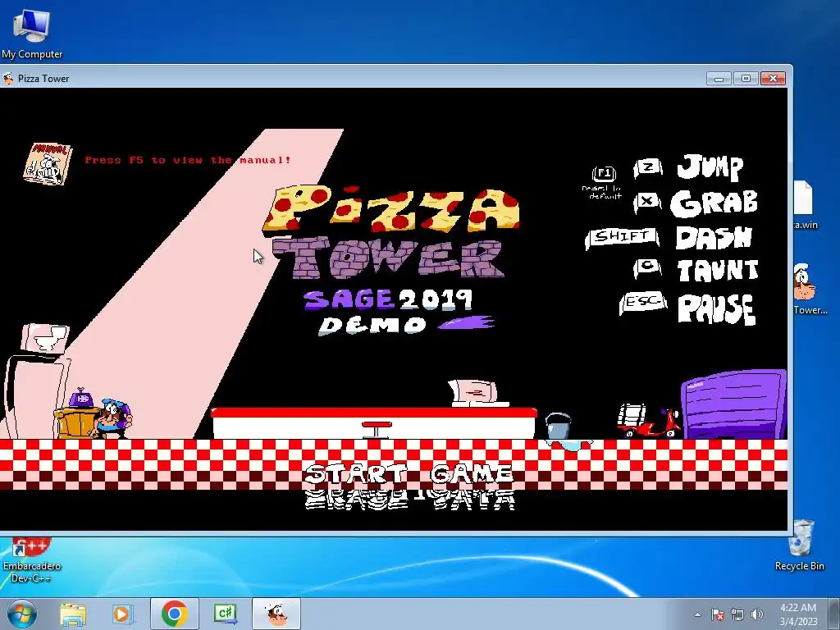840x630 pixels.
Task: Select START GAME on the title screen
Action: 409,474
